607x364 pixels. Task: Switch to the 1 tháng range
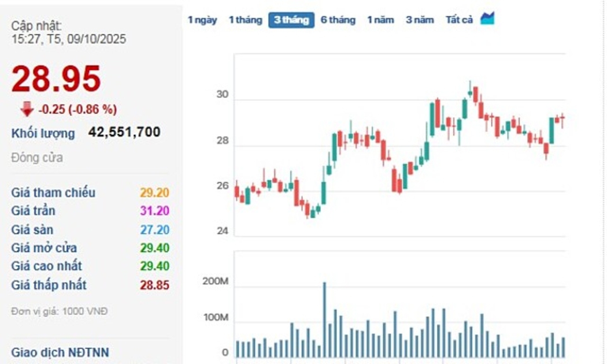point(245,20)
